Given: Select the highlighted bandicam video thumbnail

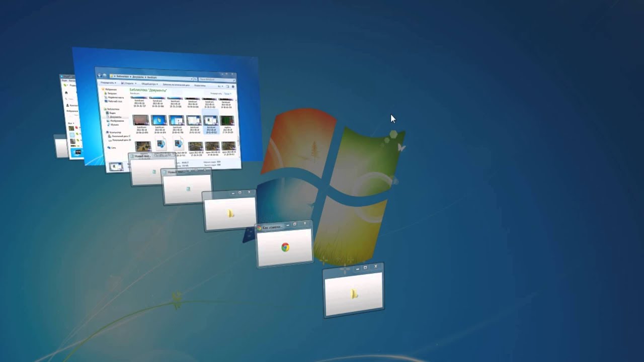Looking at the screenshot, I should point(210,121).
